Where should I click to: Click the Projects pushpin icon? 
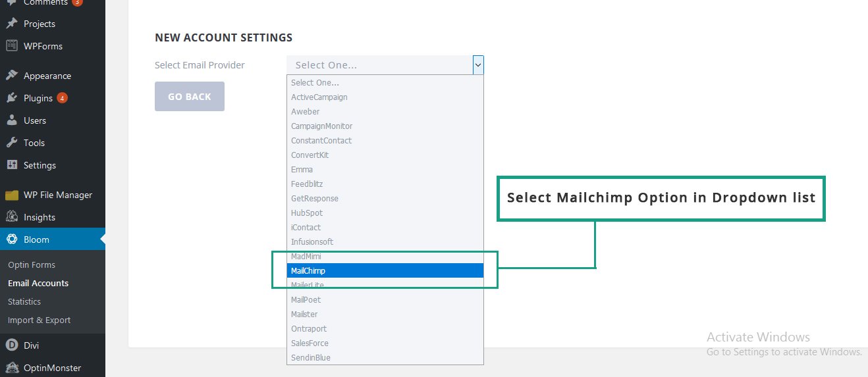pyautogui.click(x=11, y=24)
